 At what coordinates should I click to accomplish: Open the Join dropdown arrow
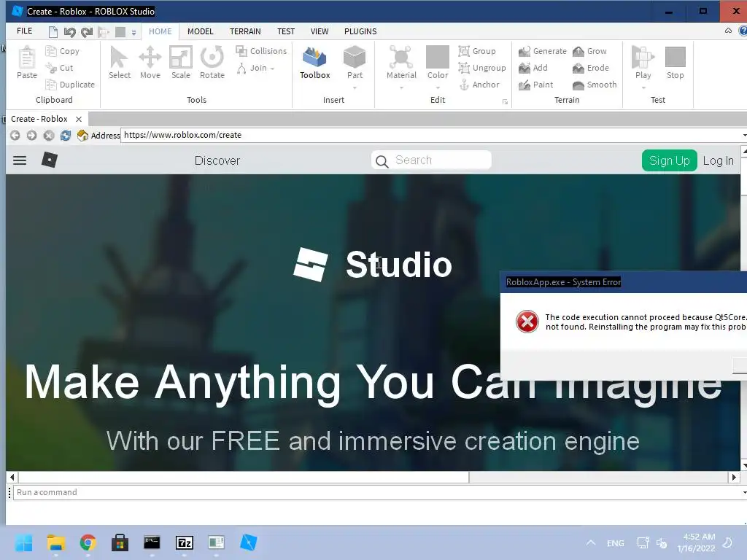tap(273, 69)
